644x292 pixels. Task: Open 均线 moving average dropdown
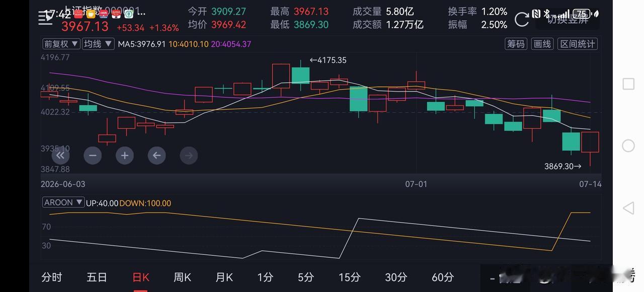(x=98, y=44)
